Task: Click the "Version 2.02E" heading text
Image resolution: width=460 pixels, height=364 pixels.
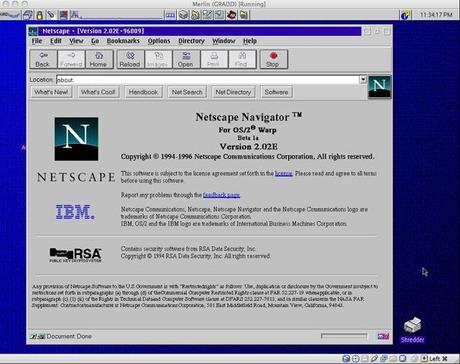Action: pyautogui.click(x=249, y=147)
